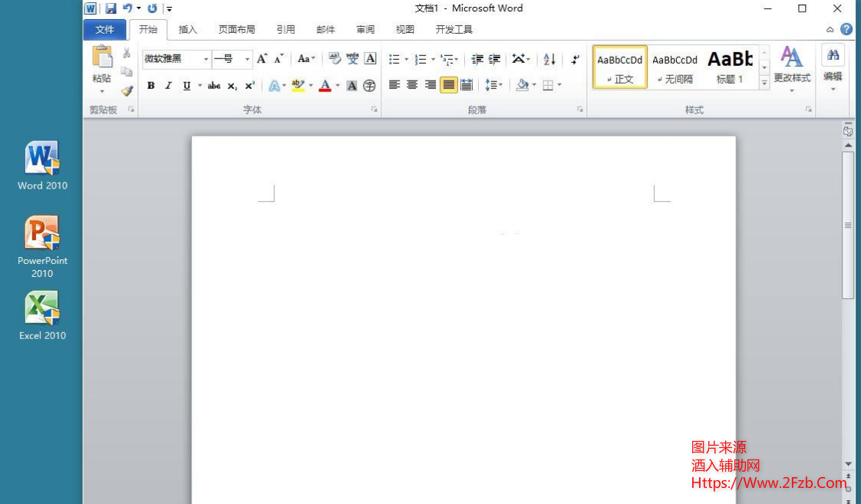Click the Grow Font icon
The height and width of the screenshot is (504, 861).
pos(262,59)
